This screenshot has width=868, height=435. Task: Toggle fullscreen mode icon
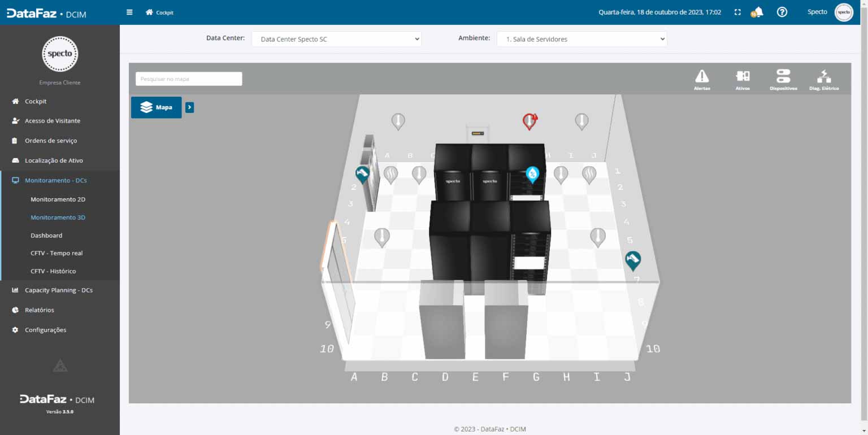coord(737,12)
